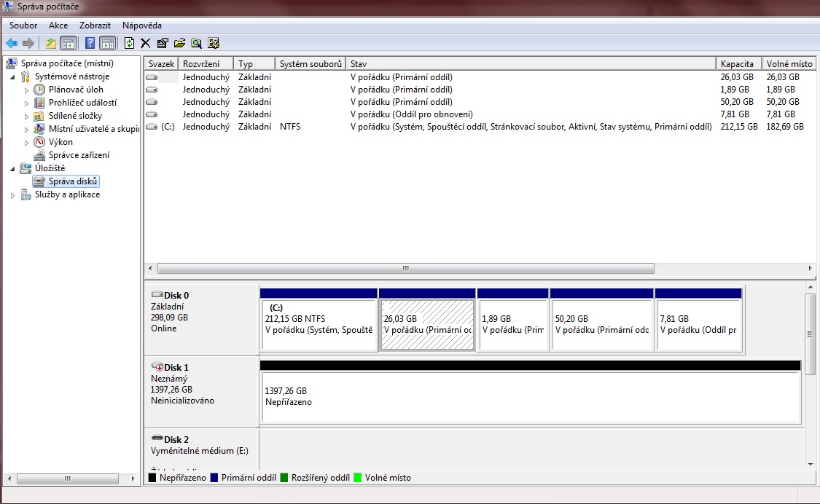Click the Refresh toolbar icon

coord(129,43)
